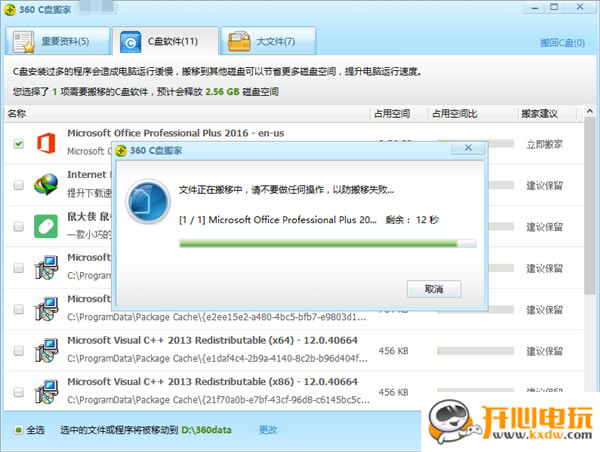Click the 取消 cancel button in dialog
600x452 pixels.
434,289
